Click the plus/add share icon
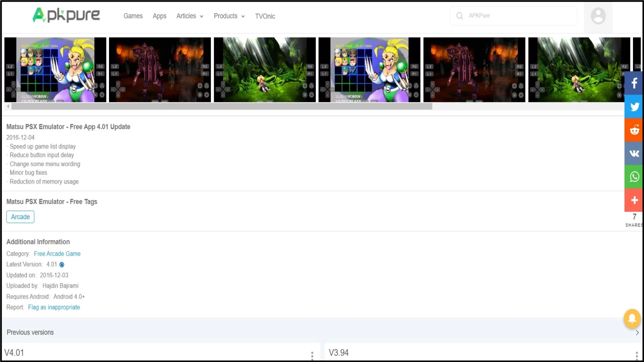The height and width of the screenshot is (362, 644). (x=634, y=200)
